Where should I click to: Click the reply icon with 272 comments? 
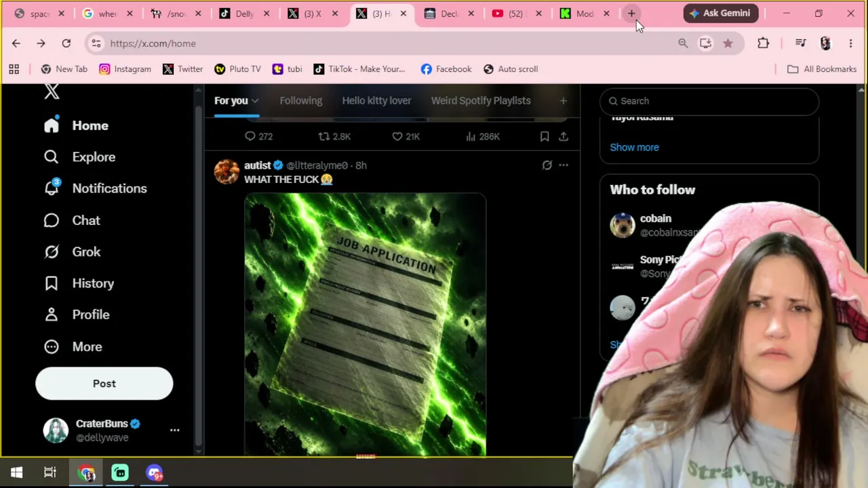pos(258,136)
